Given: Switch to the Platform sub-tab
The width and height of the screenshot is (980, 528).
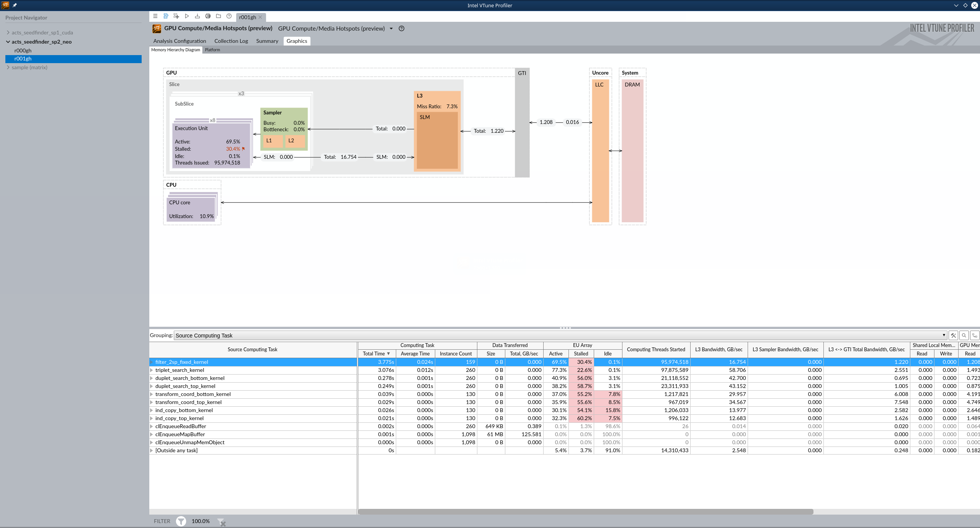Looking at the screenshot, I should pyautogui.click(x=212, y=50).
